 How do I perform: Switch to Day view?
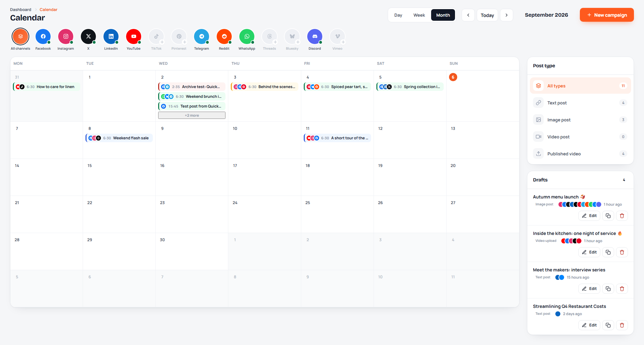[398, 15]
